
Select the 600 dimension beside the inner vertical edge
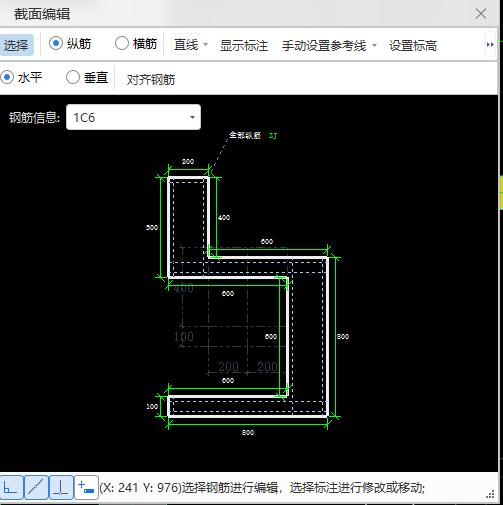click(271, 337)
